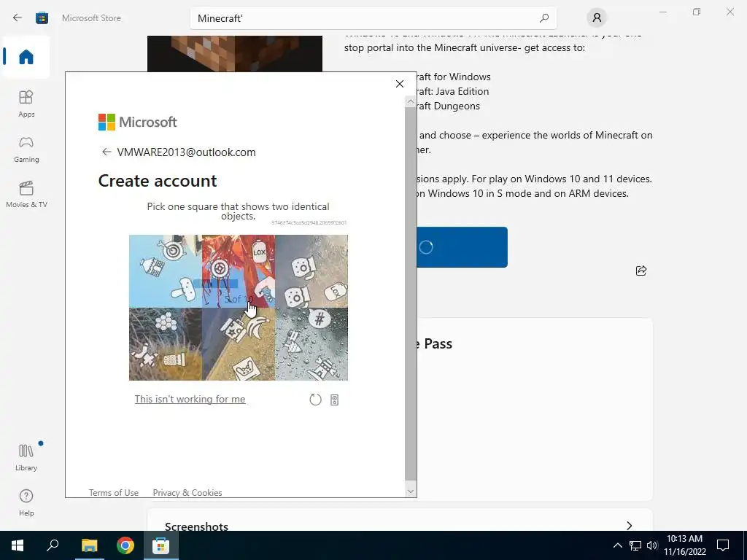Open taskbar search
Viewport: 747px width, 560px height.
click(53, 545)
